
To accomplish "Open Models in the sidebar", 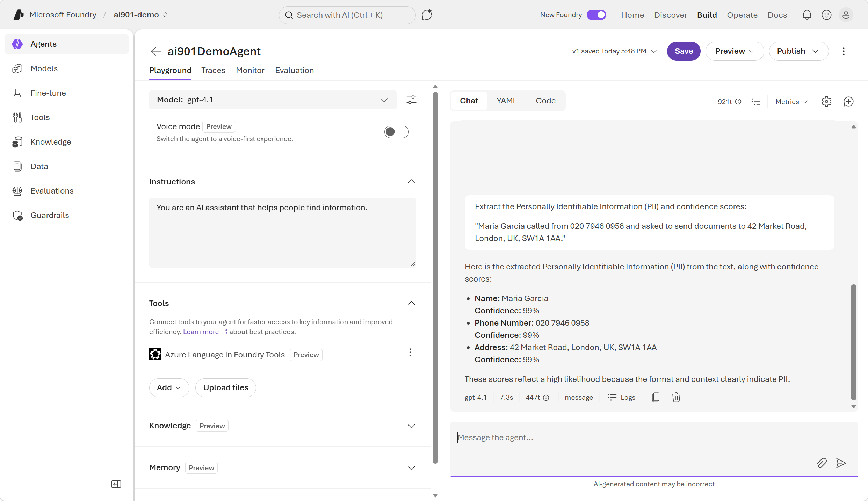I will tap(67, 68).
